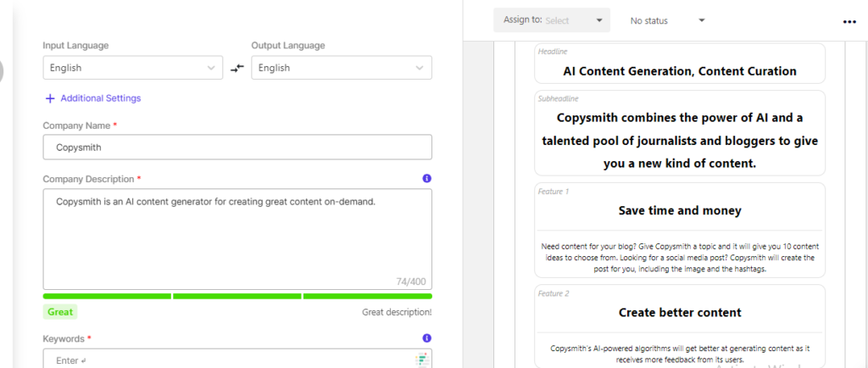Open Company Description info tooltip icon

point(426,179)
